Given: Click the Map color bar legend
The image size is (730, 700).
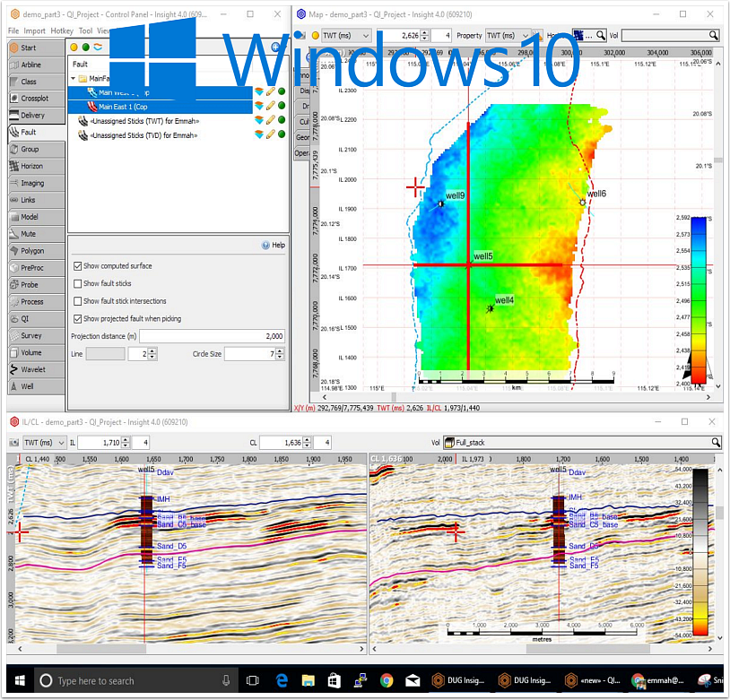Looking at the screenshot, I should (x=700, y=300).
